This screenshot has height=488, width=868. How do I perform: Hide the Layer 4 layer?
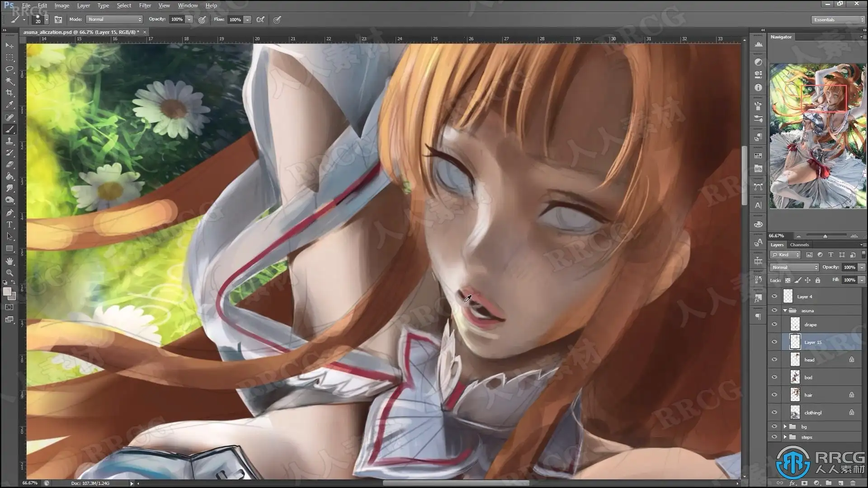pos(774,296)
